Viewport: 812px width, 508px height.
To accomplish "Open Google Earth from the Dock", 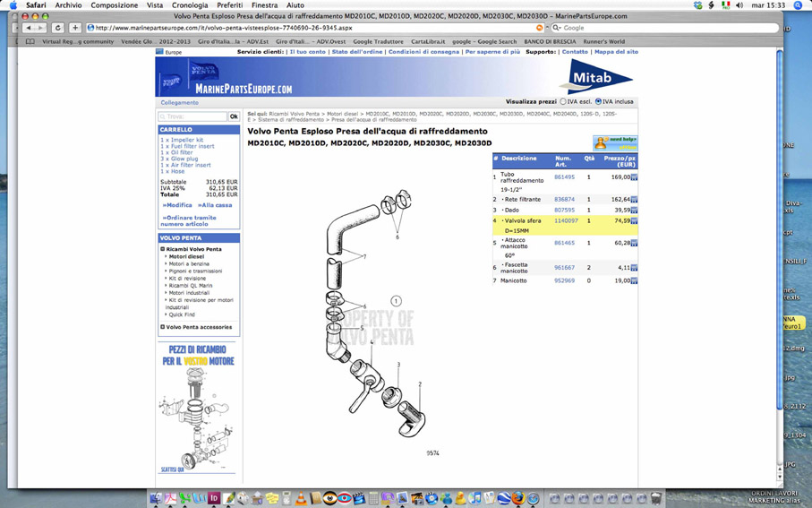I will (504, 499).
